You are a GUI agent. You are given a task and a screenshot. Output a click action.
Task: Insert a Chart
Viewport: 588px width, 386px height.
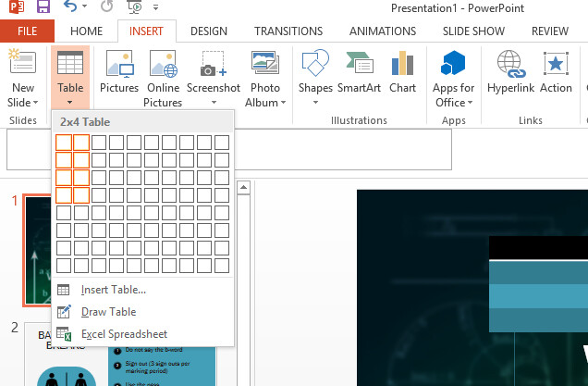tap(402, 71)
